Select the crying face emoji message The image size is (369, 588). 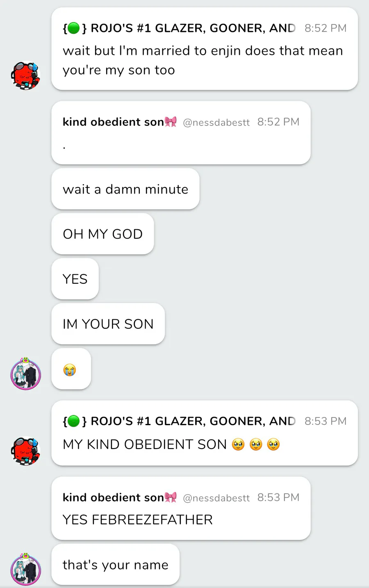pos(71,369)
